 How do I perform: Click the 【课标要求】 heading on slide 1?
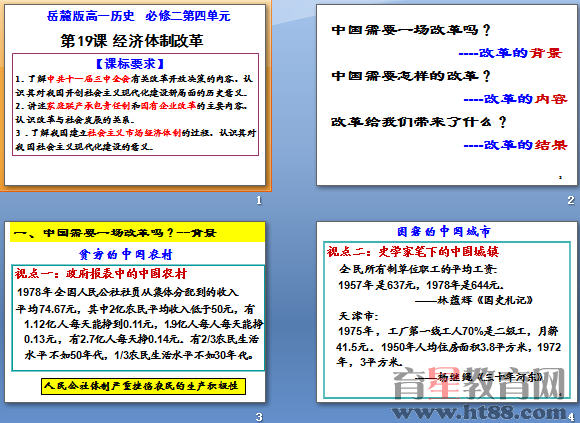tap(130, 64)
